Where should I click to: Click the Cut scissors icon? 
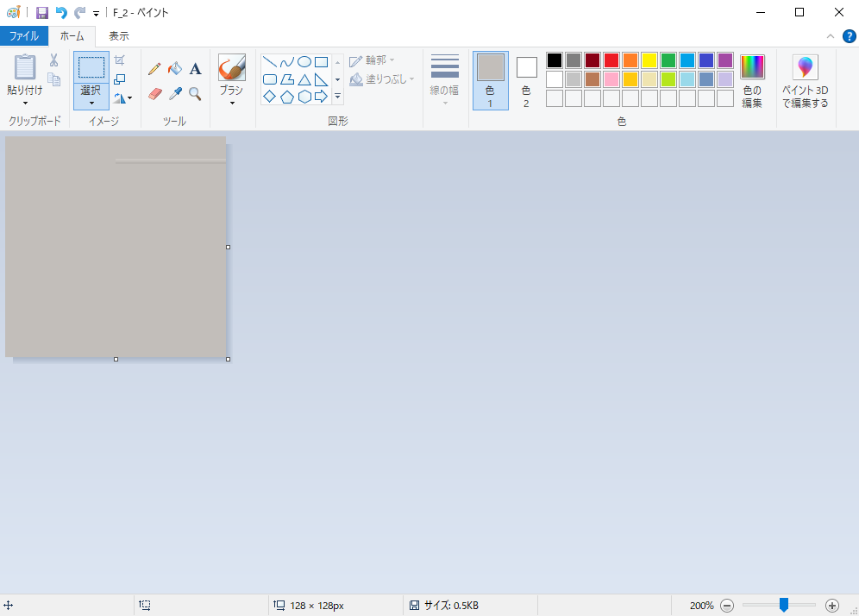(x=53, y=60)
